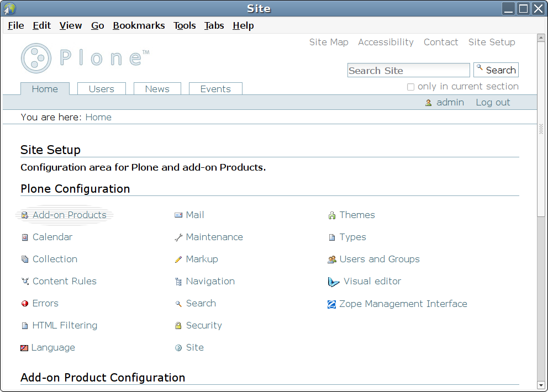
Task: Focus the Search Site input field
Action: tap(408, 70)
